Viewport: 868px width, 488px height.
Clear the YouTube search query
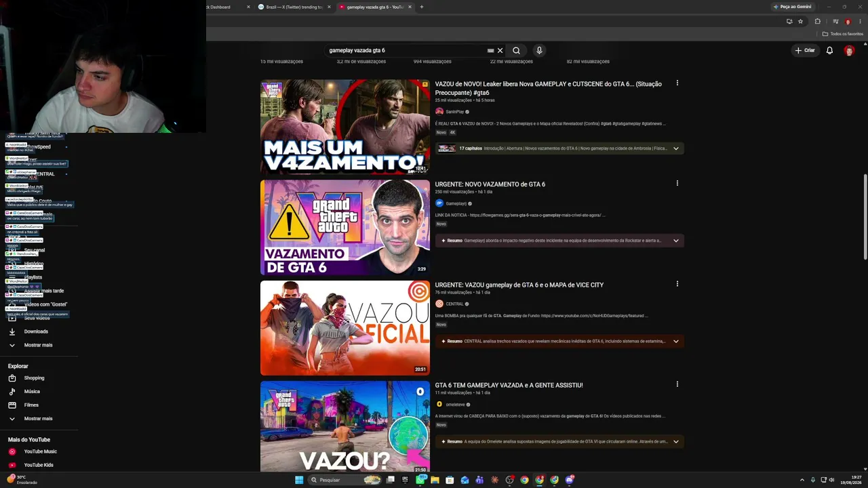500,50
